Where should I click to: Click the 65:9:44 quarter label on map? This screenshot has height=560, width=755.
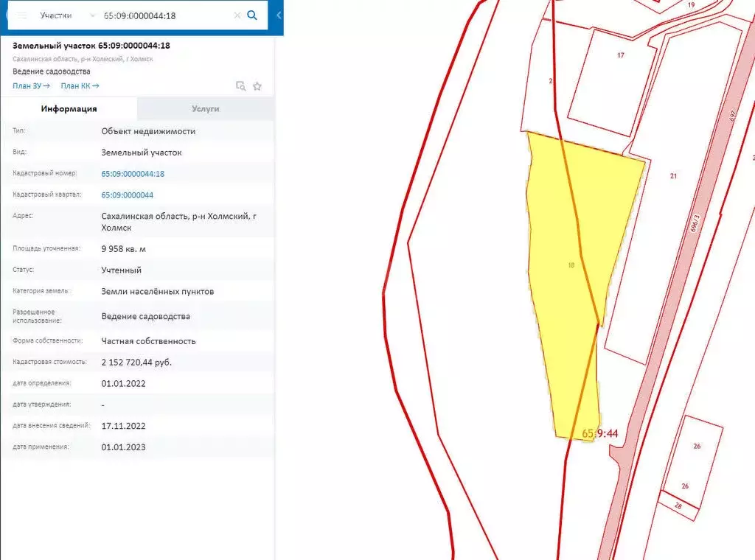pyautogui.click(x=599, y=434)
